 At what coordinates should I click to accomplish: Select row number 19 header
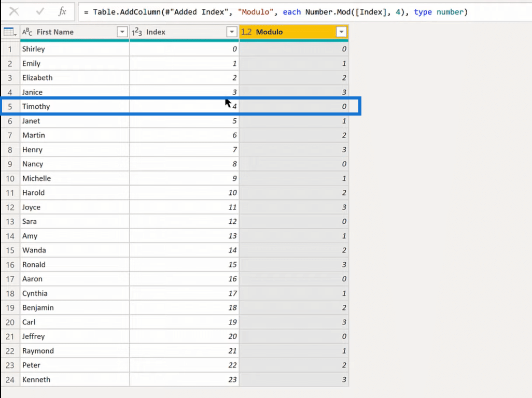[x=10, y=308]
